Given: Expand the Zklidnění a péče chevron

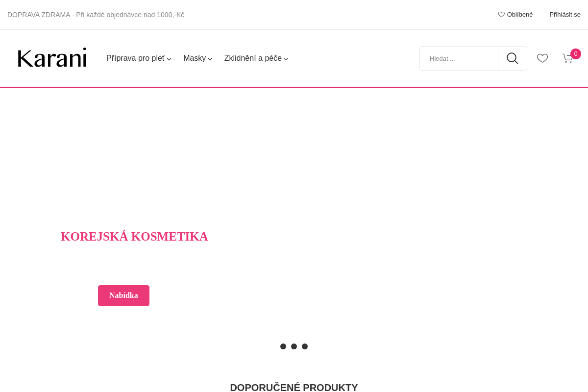Looking at the screenshot, I should (286, 59).
